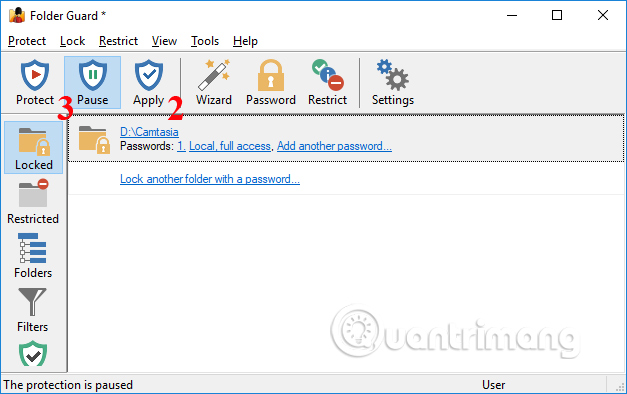The image size is (627, 394).
Task: Expand the Restrict menu
Action: coord(118,41)
